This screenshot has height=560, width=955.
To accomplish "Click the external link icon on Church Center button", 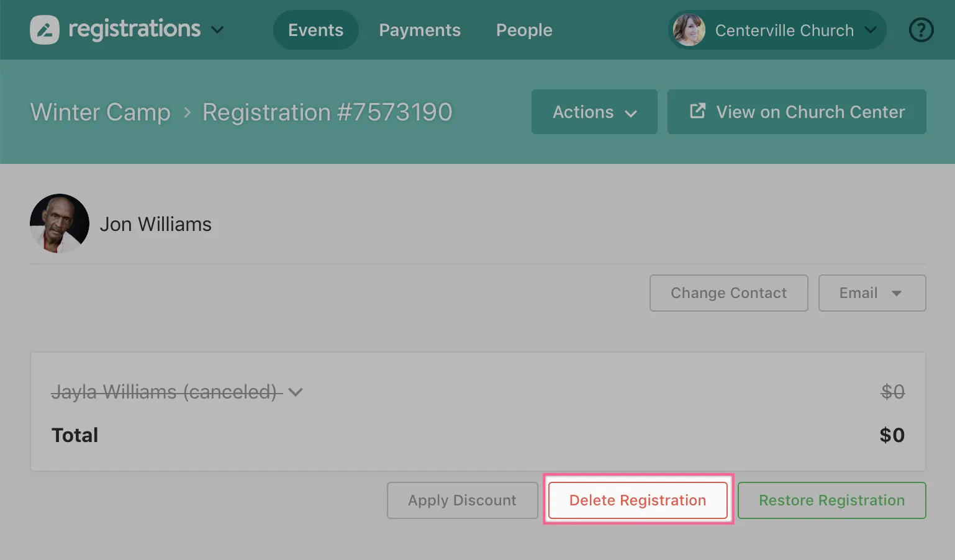I will click(697, 111).
